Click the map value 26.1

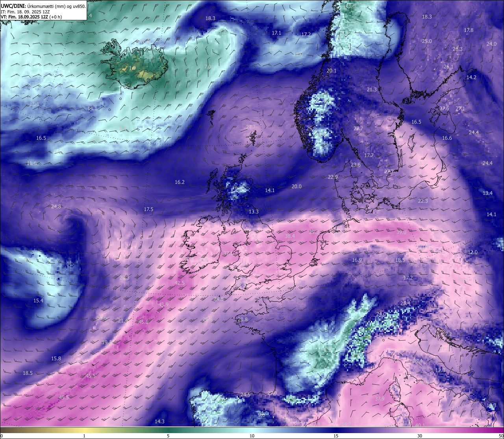pos(448,67)
